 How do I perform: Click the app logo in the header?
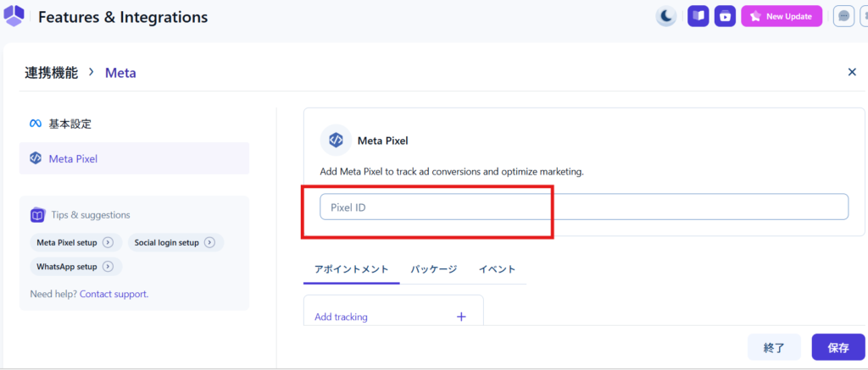click(14, 16)
